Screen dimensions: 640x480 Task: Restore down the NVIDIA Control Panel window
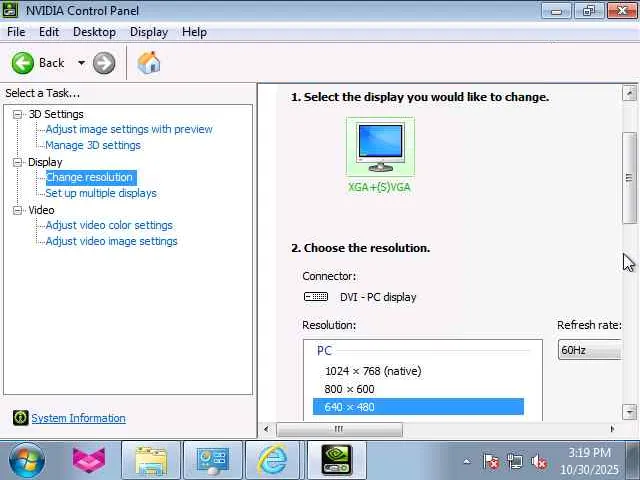[589, 11]
